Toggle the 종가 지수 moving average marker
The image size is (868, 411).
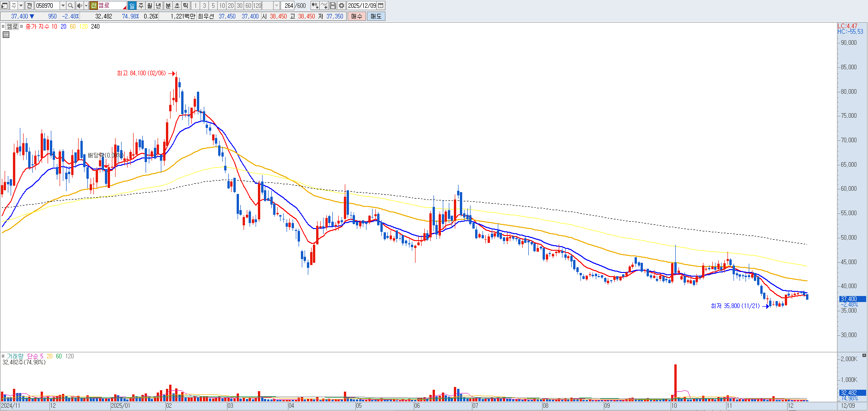pyautogui.click(x=22, y=26)
